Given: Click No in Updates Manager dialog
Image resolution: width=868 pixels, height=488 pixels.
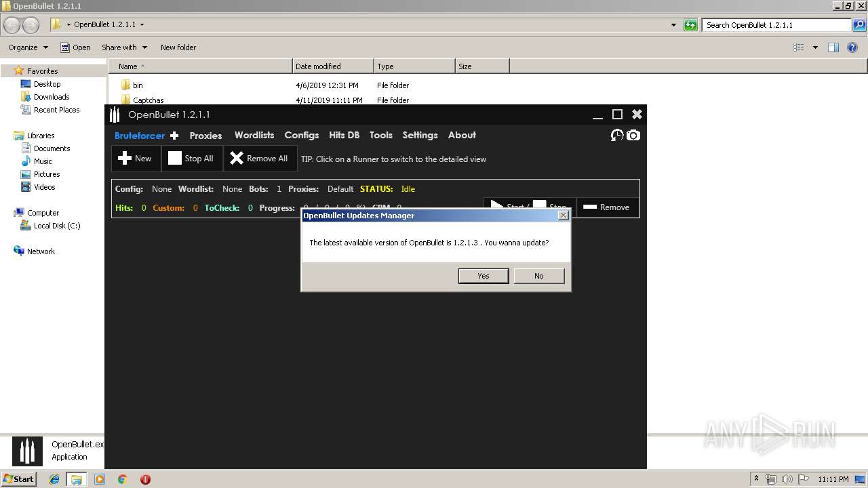Looking at the screenshot, I should [539, 276].
